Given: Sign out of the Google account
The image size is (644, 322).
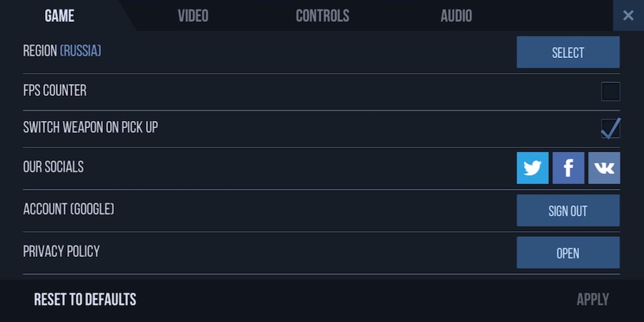Looking at the screenshot, I should click(568, 210).
